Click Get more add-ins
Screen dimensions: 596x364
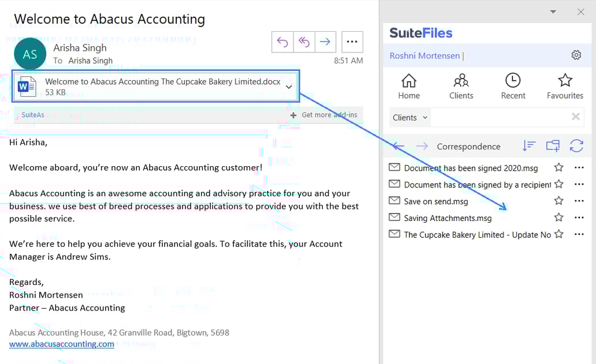323,115
